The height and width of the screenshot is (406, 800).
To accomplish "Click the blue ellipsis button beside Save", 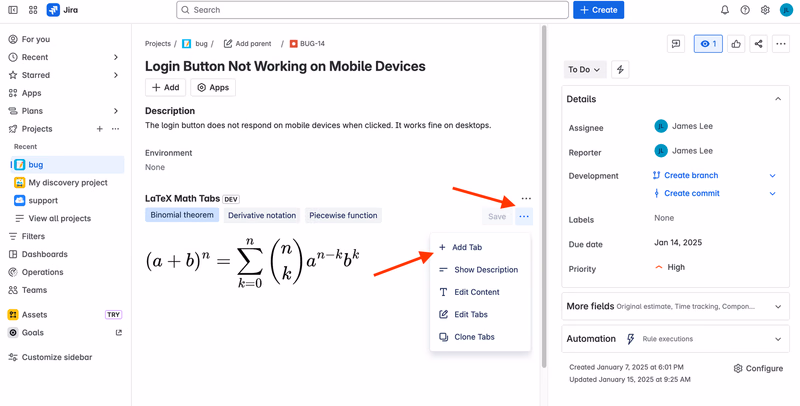I will [524, 217].
